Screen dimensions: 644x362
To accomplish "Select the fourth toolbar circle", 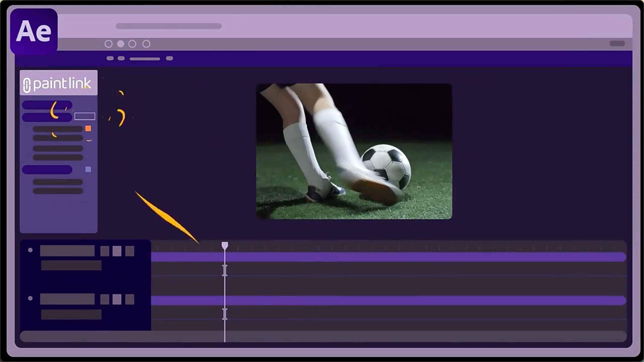I will (146, 44).
